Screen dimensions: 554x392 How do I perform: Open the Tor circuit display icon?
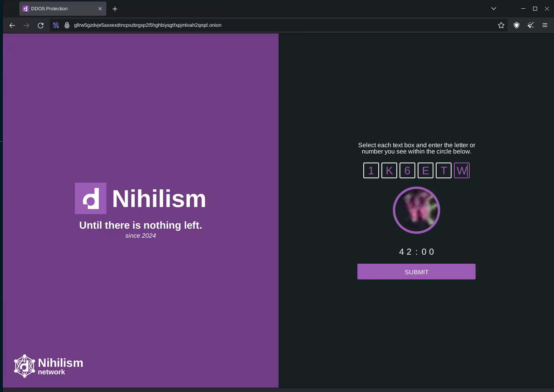pos(56,25)
